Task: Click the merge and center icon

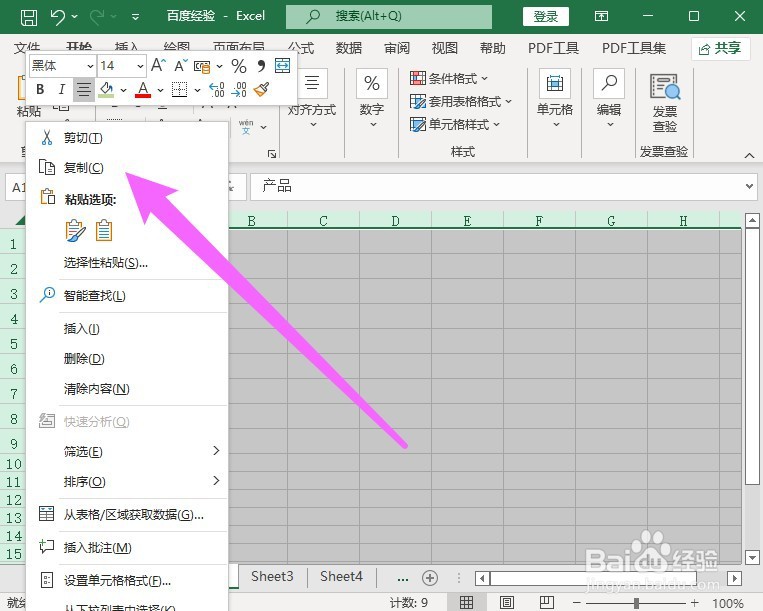Action: point(283,65)
